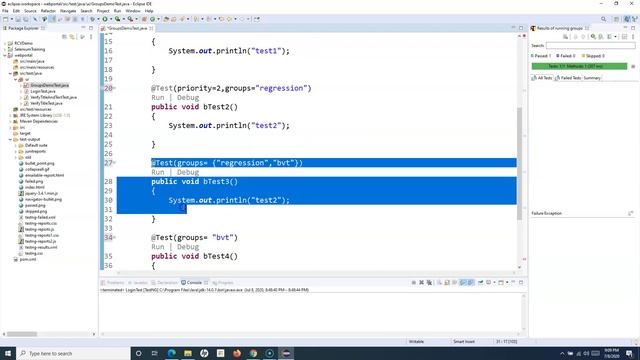Click the Coverage run toolbar icon
The height and width of the screenshot is (360, 640).
118,19
